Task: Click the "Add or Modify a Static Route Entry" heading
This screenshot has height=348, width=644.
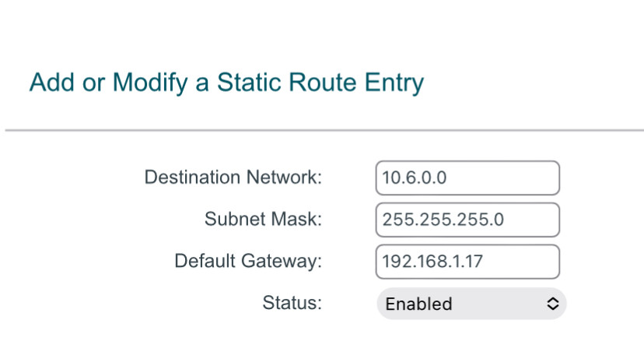Action: pyautogui.click(x=226, y=83)
